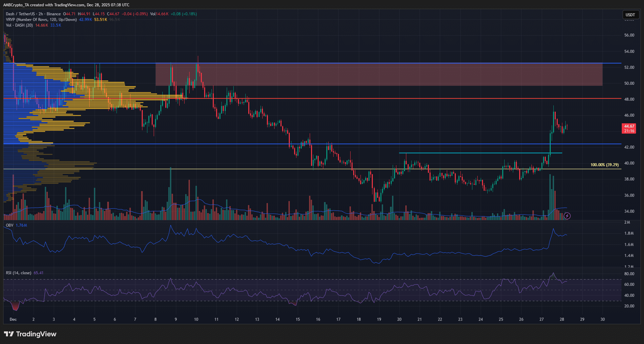Click the 100.00% (39.29) Fibonacci label
Viewport: 644px width, 344px height.
pyautogui.click(x=604, y=165)
